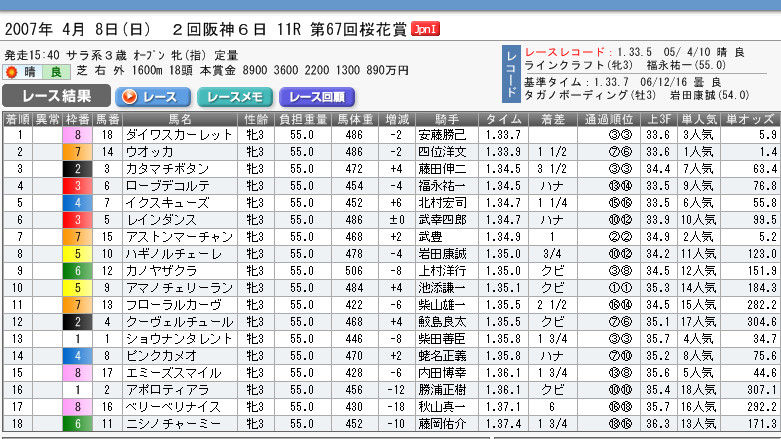Select horse name ベリーベリナイス
Image resolution: width=781 pixels, height=439 pixels.
pos(173,407)
